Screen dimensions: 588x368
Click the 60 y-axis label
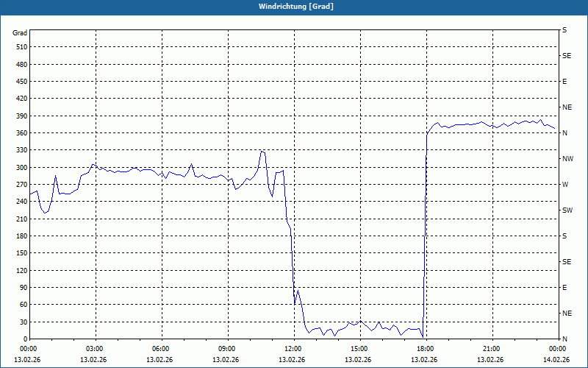point(24,305)
